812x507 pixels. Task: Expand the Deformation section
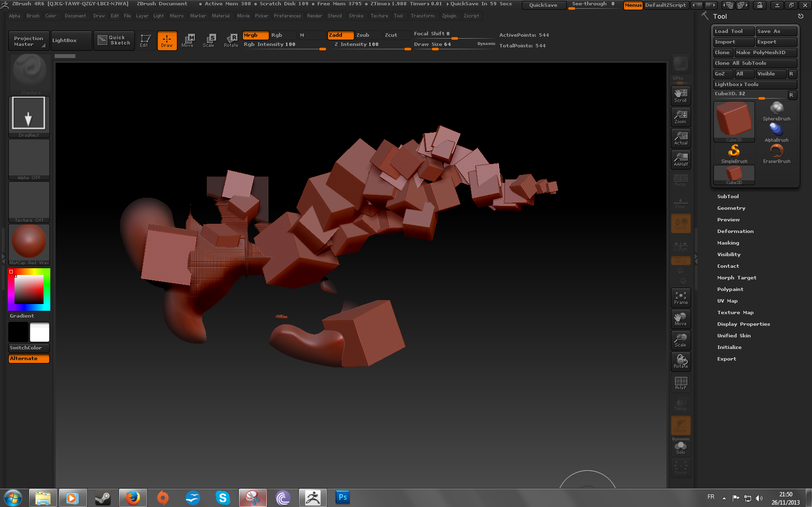[x=735, y=232]
